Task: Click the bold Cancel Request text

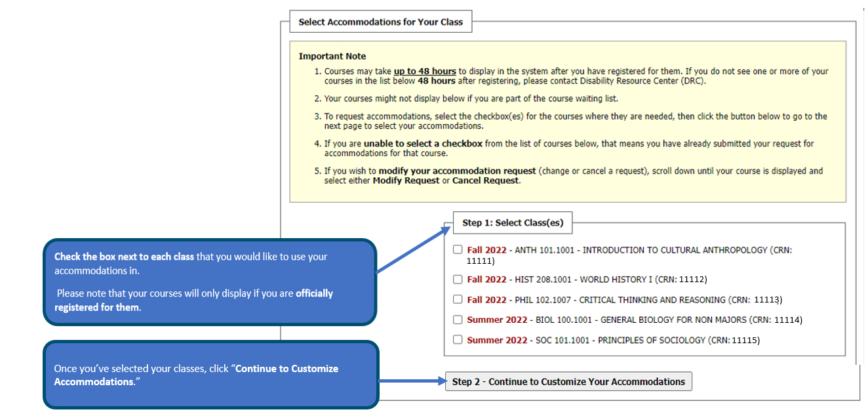Action: [485, 180]
